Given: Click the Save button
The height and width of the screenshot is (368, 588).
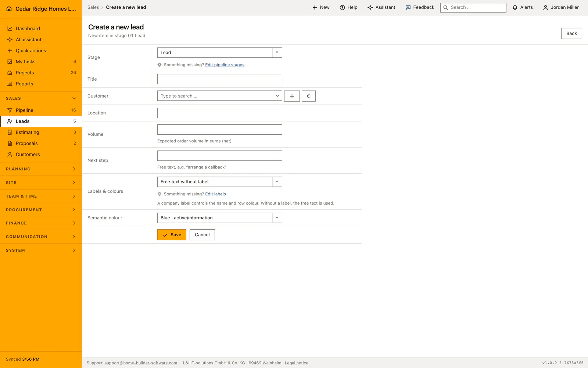Looking at the screenshot, I should click(172, 235).
